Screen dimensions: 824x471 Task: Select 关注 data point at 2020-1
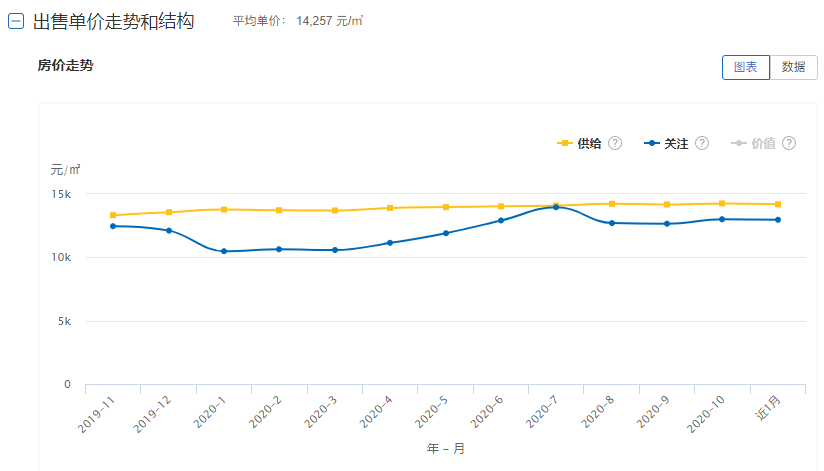pos(224,251)
